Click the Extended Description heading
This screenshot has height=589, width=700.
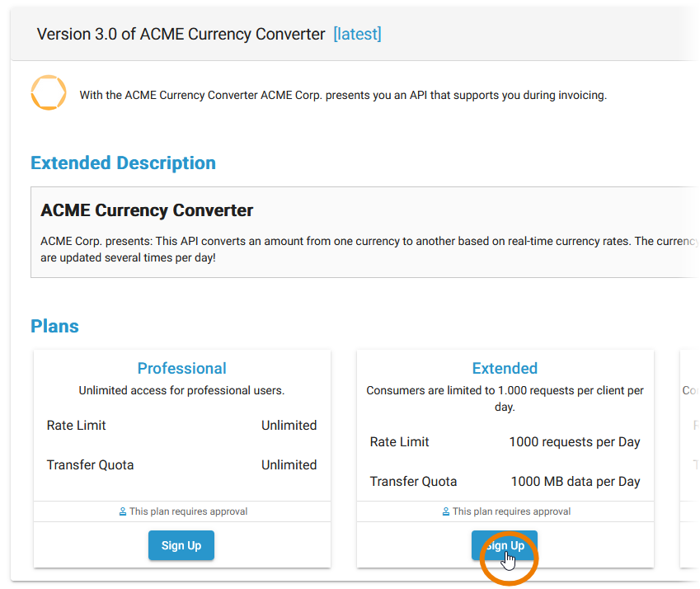coord(123,163)
